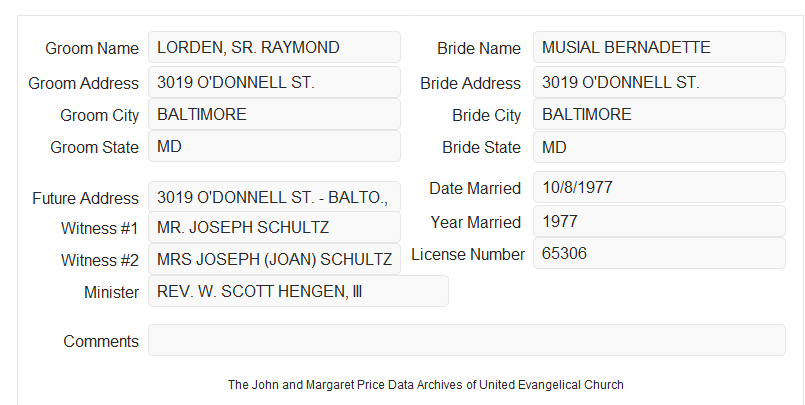This screenshot has width=805, height=405.
Task: Click the Bride City field
Action: click(x=659, y=114)
